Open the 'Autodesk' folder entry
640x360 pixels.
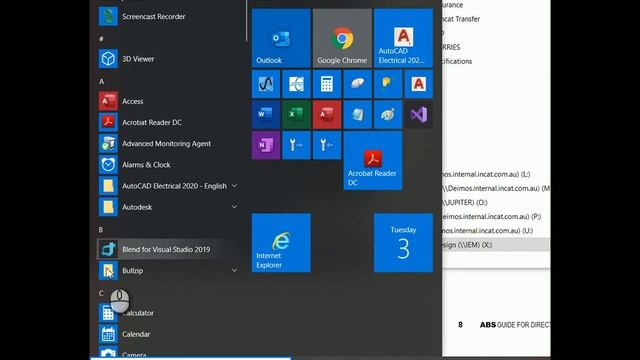tap(169, 207)
